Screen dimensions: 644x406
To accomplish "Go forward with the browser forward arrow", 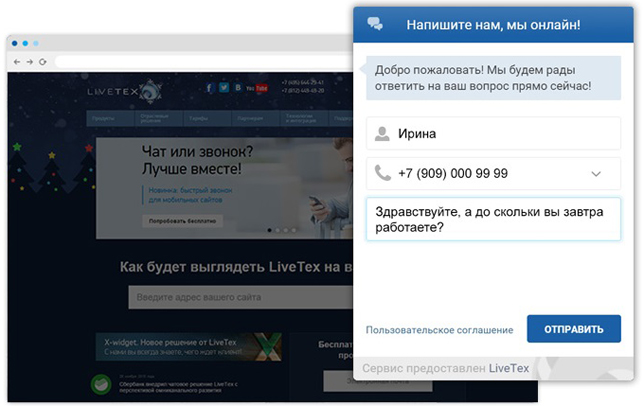I will 30,62.
